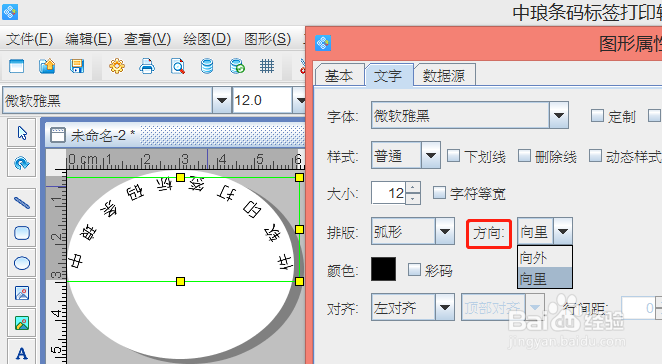Select the Text A tool

tap(22, 352)
